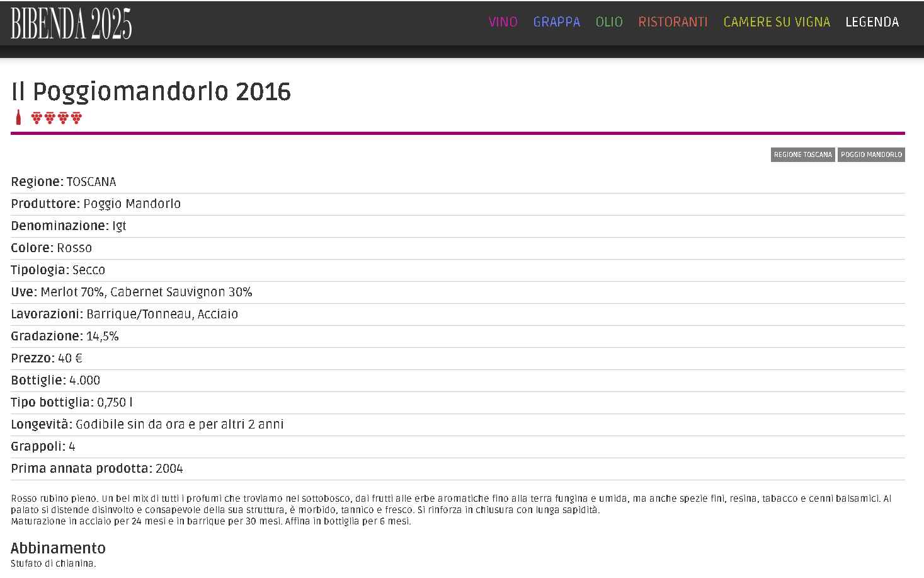Click the Prima annata prodotta 2004 row
Viewport: 924px width, 578px height.
point(97,468)
